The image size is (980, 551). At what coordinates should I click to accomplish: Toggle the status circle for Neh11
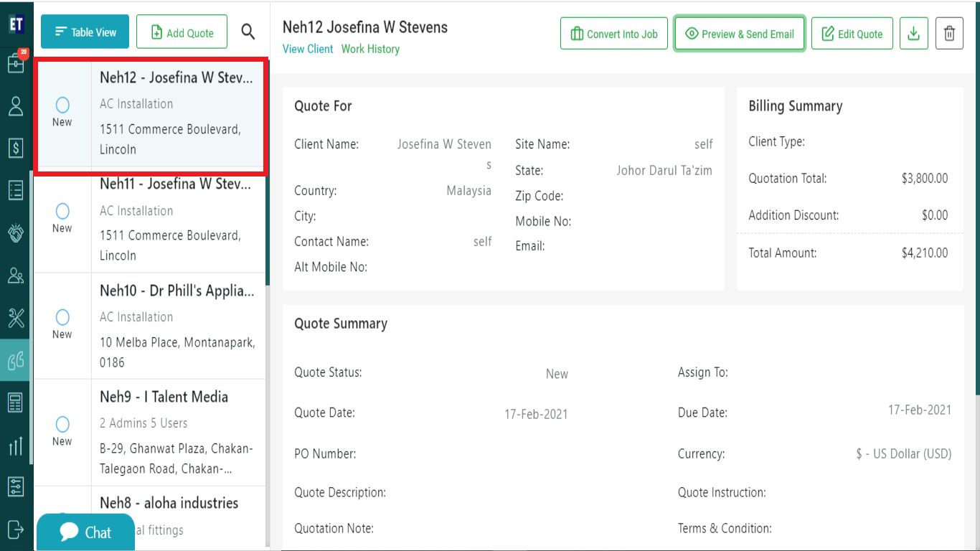click(x=62, y=212)
